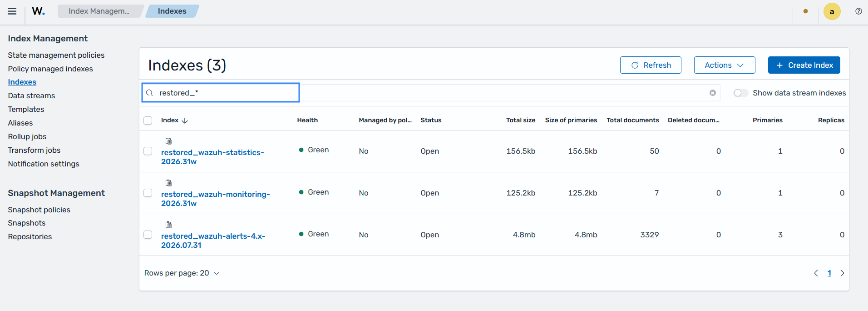Open restored_wazuh-alerts-4.x-2026.07.31 index link
This screenshot has height=311, width=868.
(213, 241)
